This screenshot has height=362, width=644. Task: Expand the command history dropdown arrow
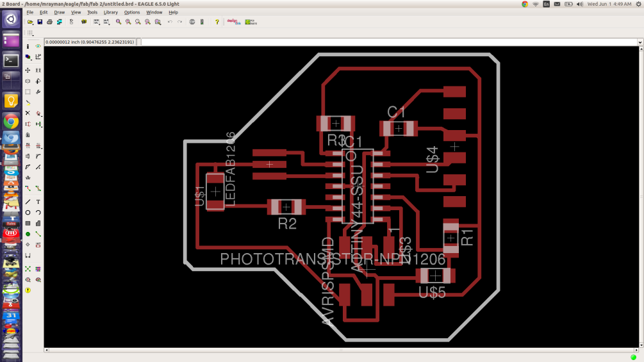point(640,42)
